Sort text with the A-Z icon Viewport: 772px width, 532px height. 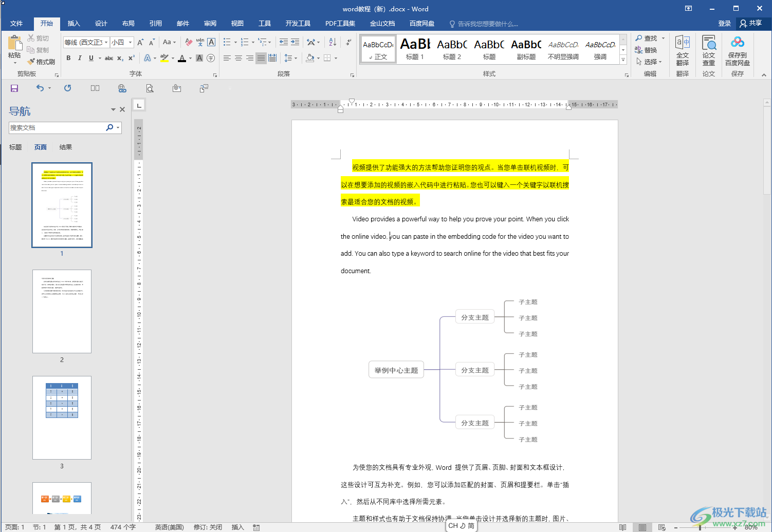pyautogui.click(x=333, y=42)
